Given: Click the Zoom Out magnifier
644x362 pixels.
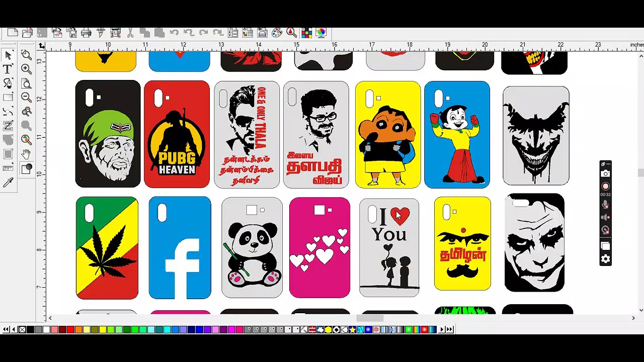Looking at the screenshot, I should [x=26, y=97].
